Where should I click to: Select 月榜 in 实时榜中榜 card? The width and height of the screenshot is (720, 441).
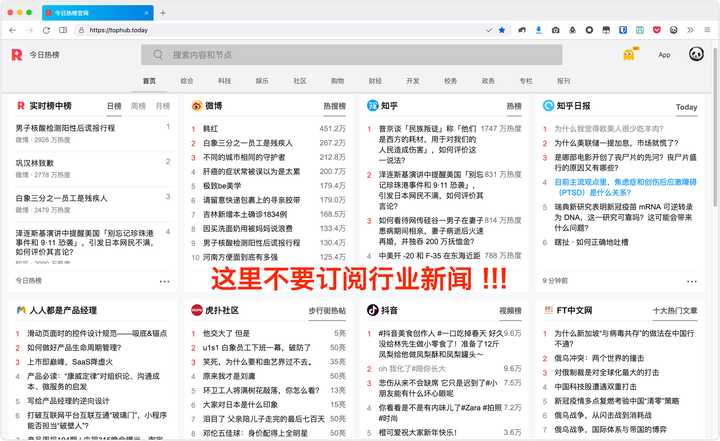(163, 106)
